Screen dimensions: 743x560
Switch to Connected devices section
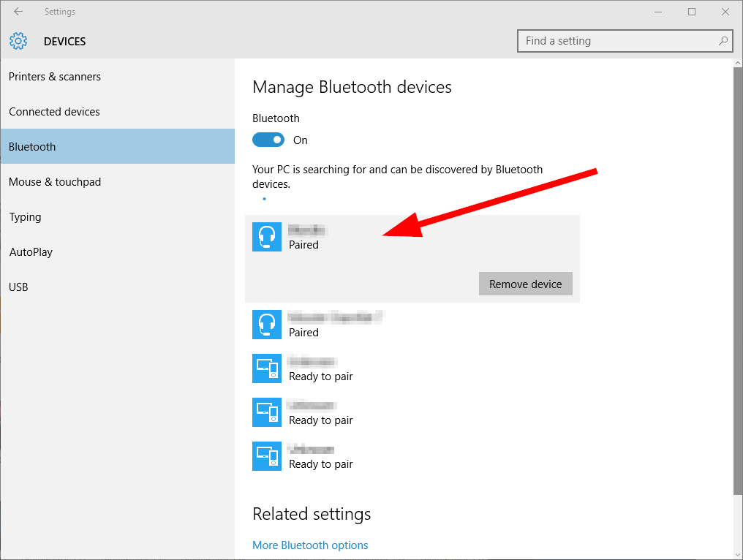54,111
